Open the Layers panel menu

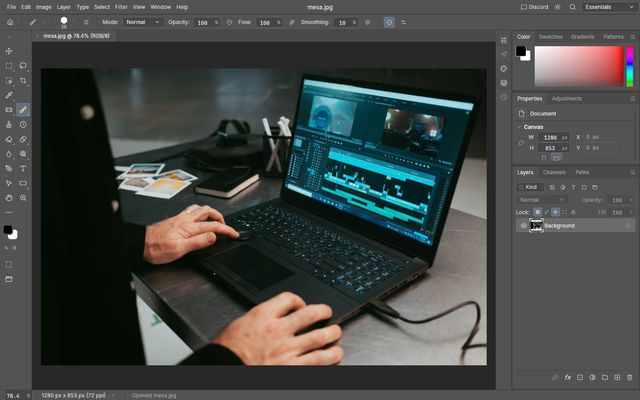click(x=632, y=172)
